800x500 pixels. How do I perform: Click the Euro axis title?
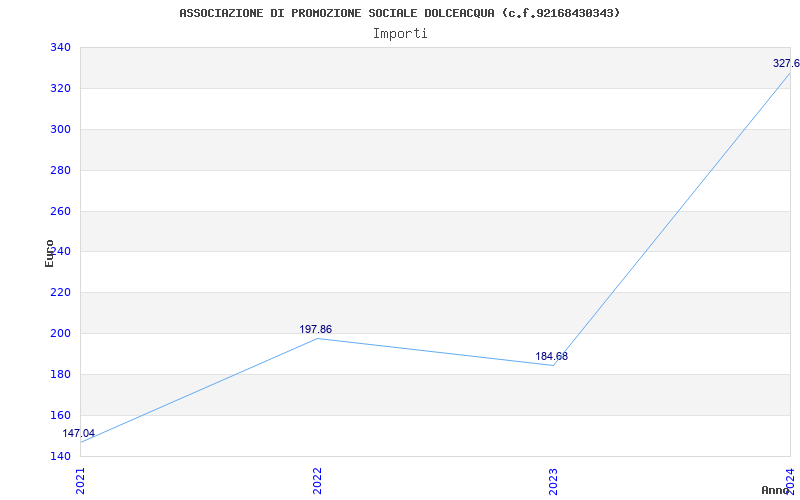pyautogui.click(x=49, y=253)
